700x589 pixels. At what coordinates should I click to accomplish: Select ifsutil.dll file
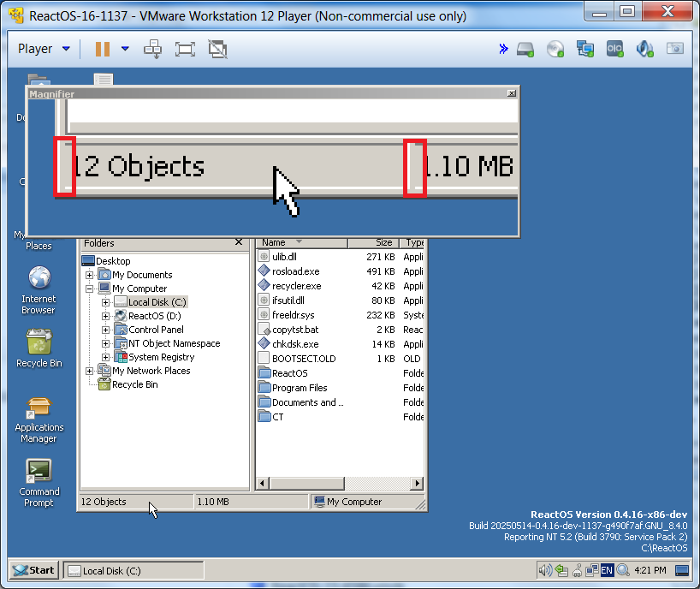288,300
